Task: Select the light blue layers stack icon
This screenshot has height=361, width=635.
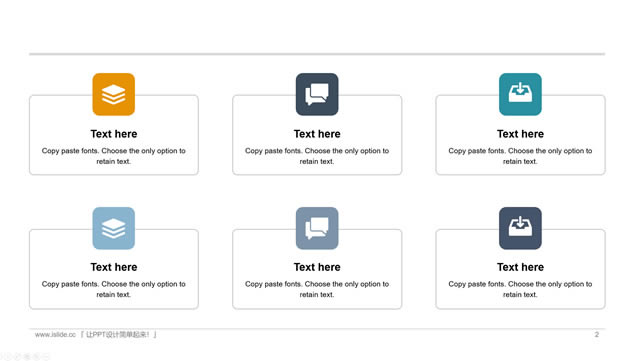Action: click(x=113, y=228)
